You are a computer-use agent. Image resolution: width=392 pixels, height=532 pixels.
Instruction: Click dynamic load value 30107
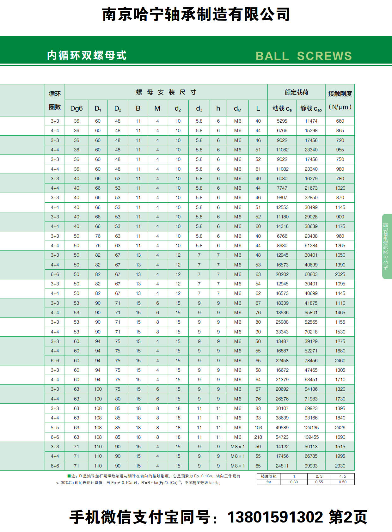coord(282,408)
